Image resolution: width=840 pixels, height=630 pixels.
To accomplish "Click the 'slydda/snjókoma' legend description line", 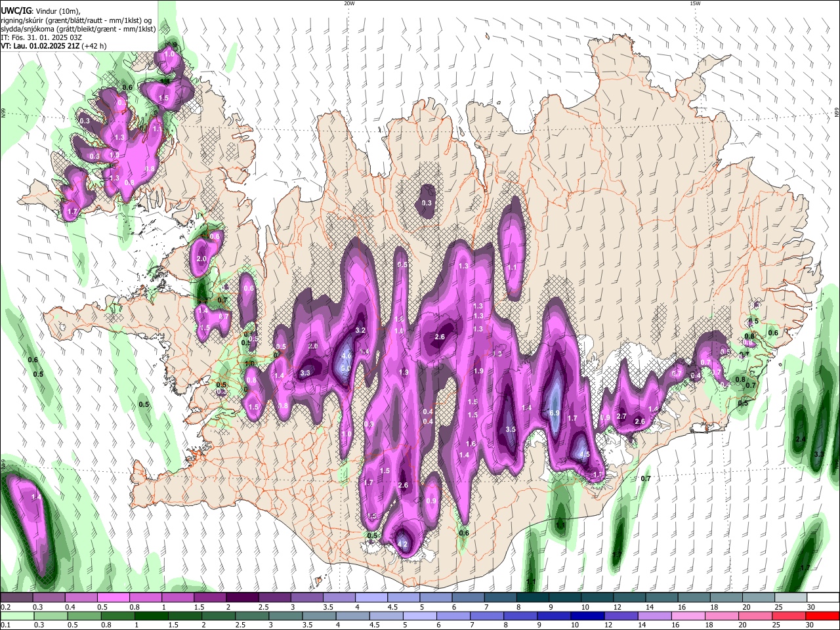I will [79, 29].
